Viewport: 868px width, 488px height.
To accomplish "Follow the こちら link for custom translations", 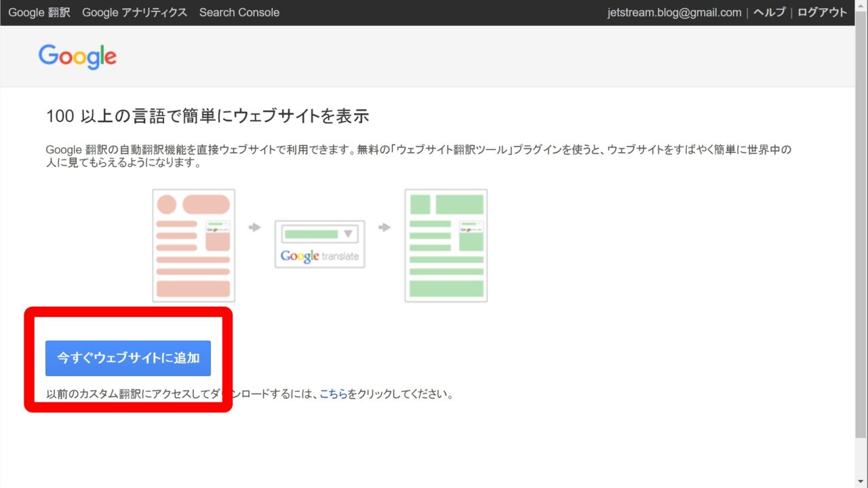I will click(333, 394).
